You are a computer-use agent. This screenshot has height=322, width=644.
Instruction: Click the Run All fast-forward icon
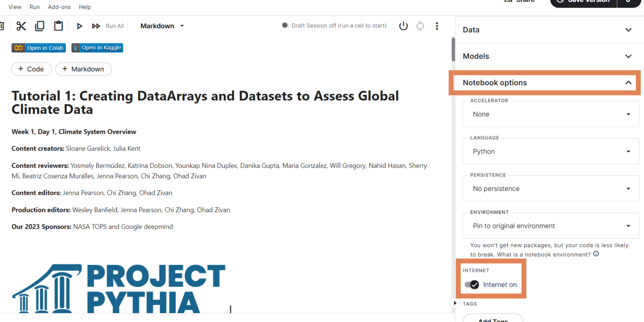coord(96,26)
